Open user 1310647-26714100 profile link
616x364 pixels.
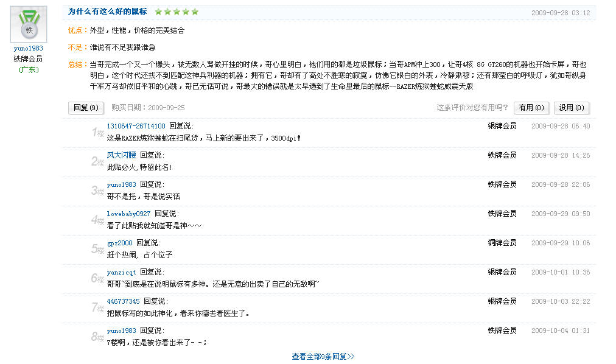(x=136, y=126)
